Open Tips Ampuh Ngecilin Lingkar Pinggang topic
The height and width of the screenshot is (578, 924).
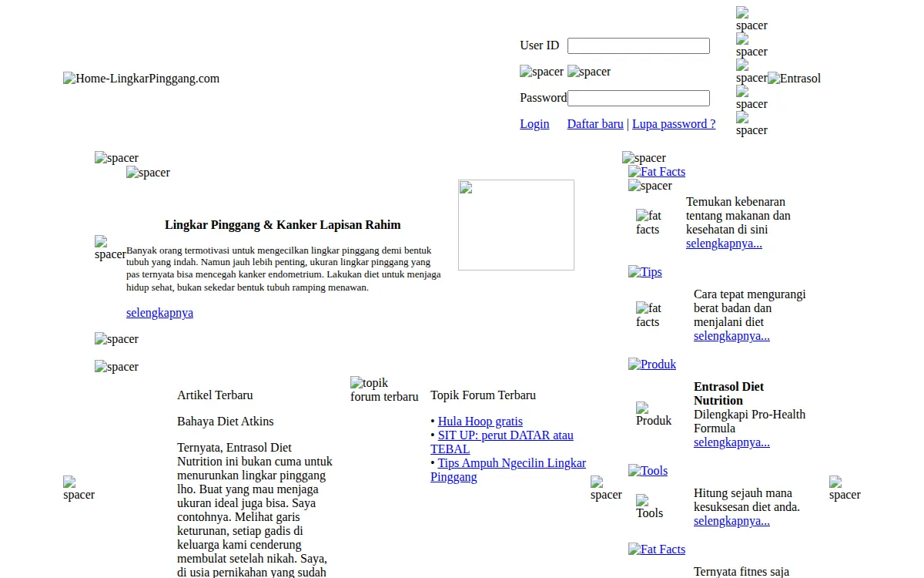point(508,470)
